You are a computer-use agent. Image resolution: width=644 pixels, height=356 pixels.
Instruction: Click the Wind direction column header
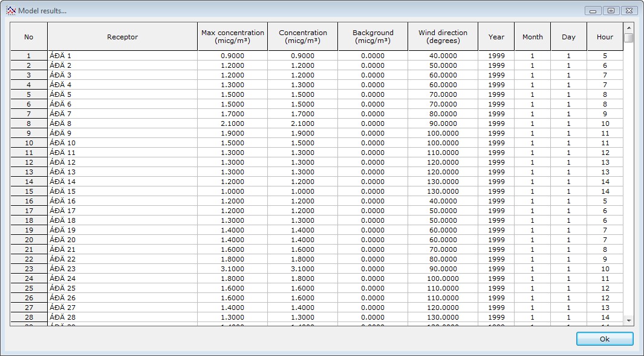click(x=443, y=37)
